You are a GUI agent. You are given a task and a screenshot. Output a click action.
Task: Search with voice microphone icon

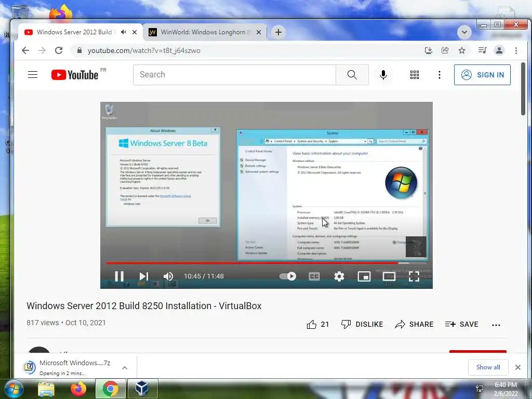pos(383,75)
